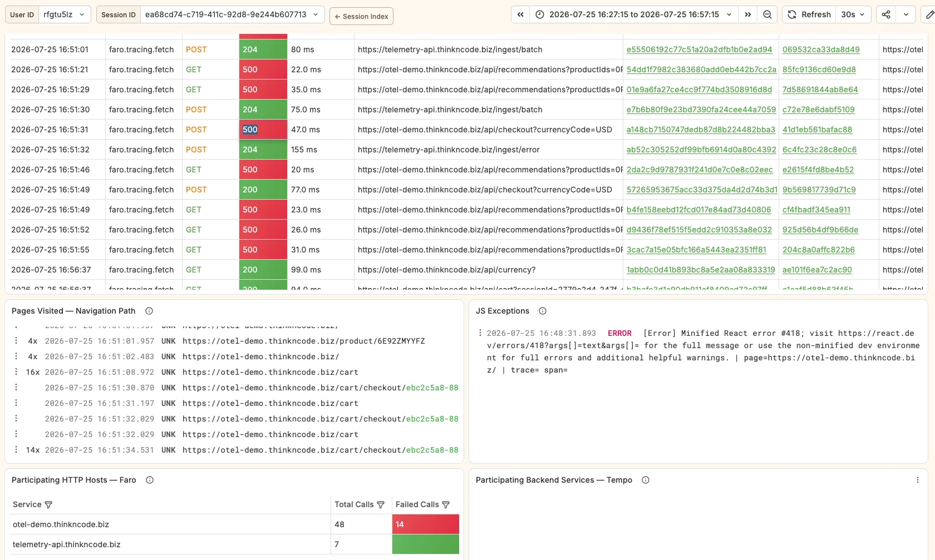Click Pages Visited — Navigation Path title
This screenshot has height=560, width=935.
click(73, 311)
